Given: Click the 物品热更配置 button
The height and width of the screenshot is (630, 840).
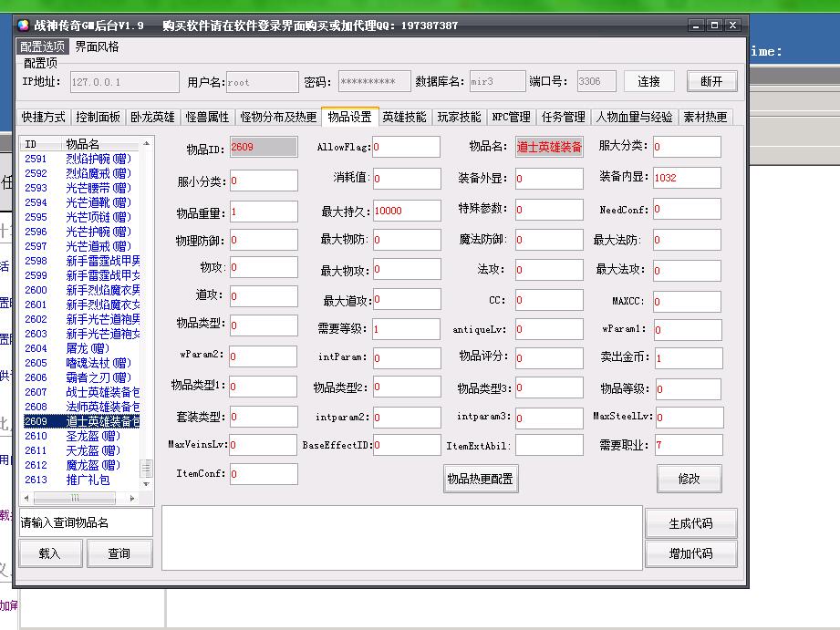Looking at the screenshot, I should (x=480, y=478).
